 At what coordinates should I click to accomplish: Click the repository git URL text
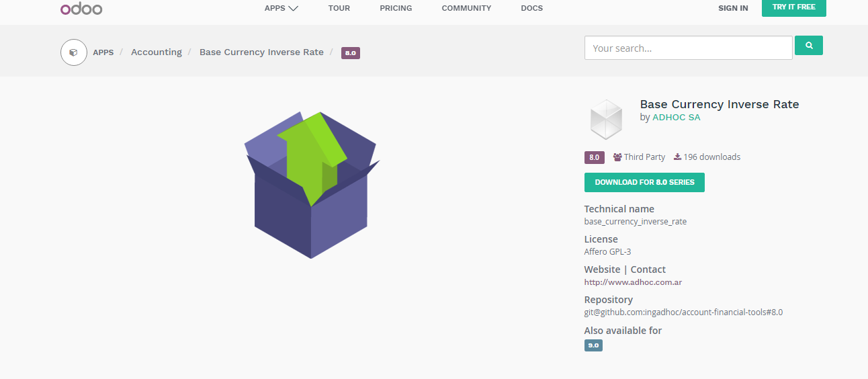(683, 312)
